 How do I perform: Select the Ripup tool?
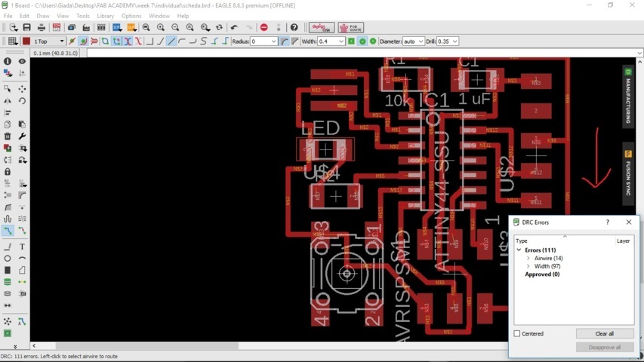click(x=22, y=231)
